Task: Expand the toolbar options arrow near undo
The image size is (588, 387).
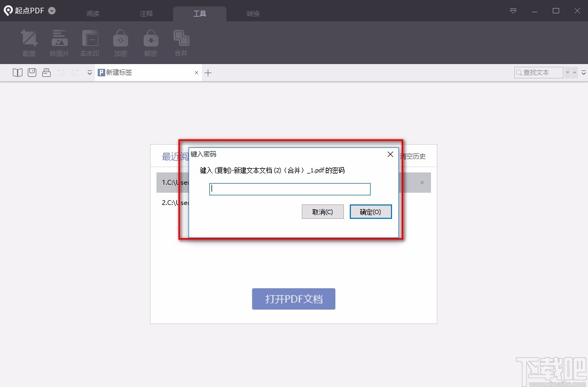Action: click(x=89, y=73)
